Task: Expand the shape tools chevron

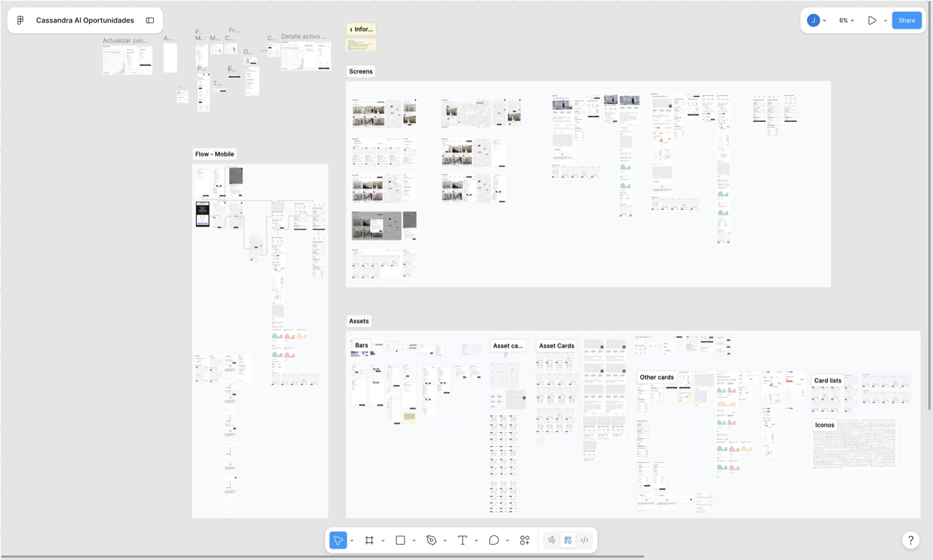Action: [414, 540]
